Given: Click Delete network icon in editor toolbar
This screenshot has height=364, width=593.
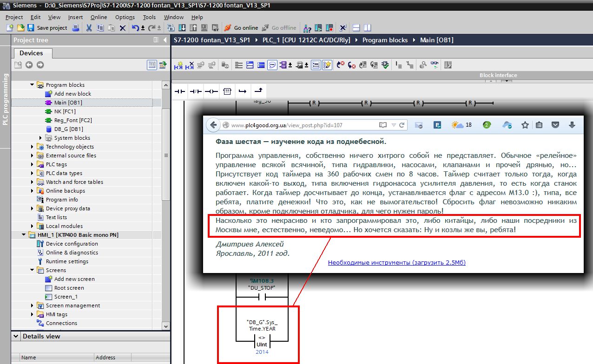Looking at the screenshot, I should click(x=190, y=65).
